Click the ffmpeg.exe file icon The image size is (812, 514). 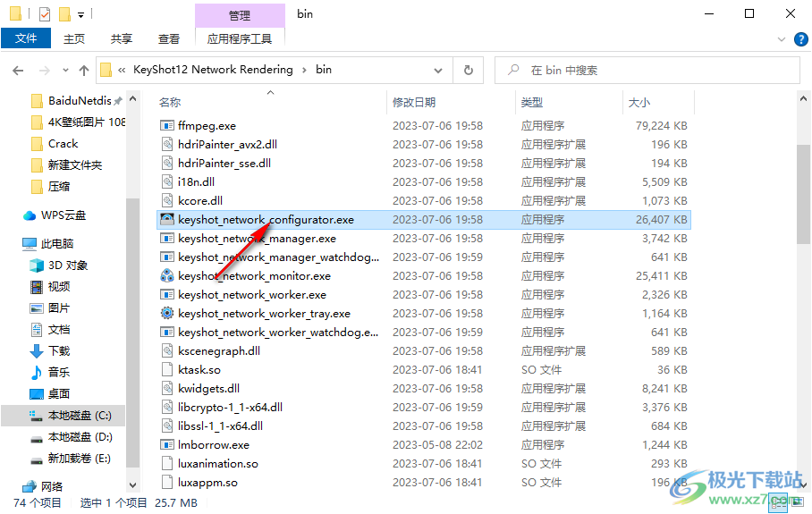pos(166,126)
